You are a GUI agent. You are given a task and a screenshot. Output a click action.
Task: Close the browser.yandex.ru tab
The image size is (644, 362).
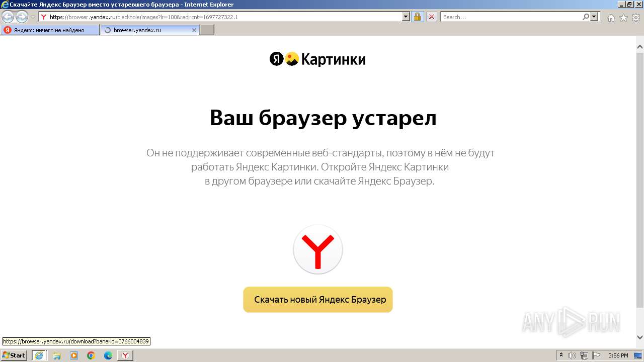point(194,30)
